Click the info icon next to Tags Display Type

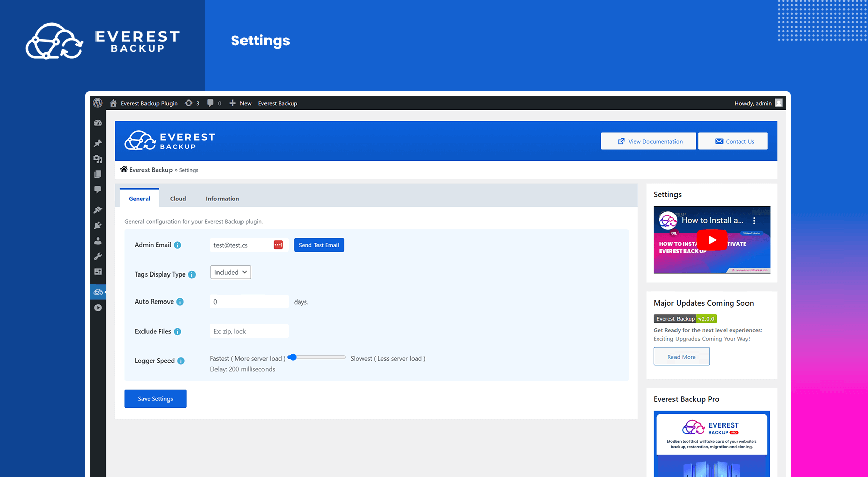pos(192,274)
